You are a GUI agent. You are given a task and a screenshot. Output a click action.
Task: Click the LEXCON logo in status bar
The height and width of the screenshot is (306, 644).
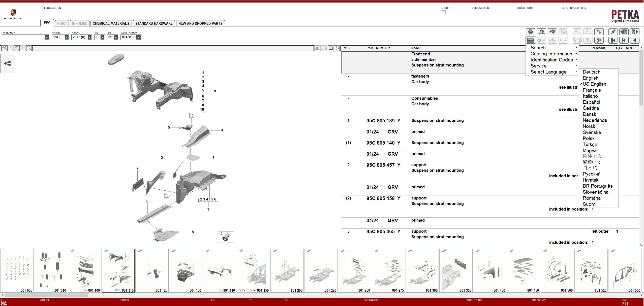4,302
